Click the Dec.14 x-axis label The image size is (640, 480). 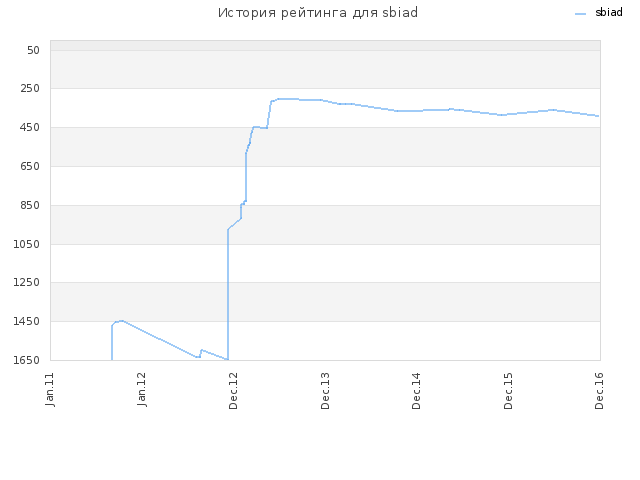[416, 391]
